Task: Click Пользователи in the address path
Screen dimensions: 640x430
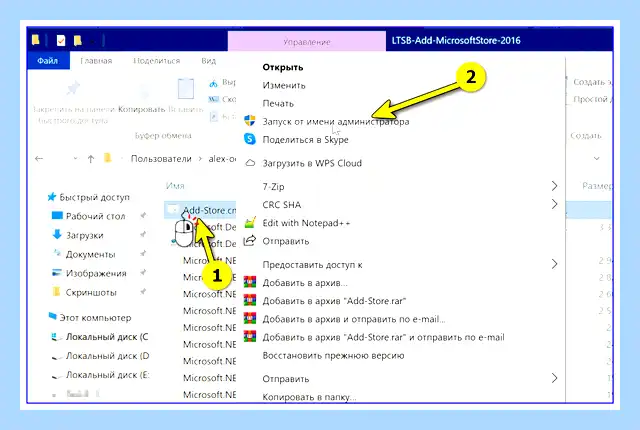Action: 161,159
